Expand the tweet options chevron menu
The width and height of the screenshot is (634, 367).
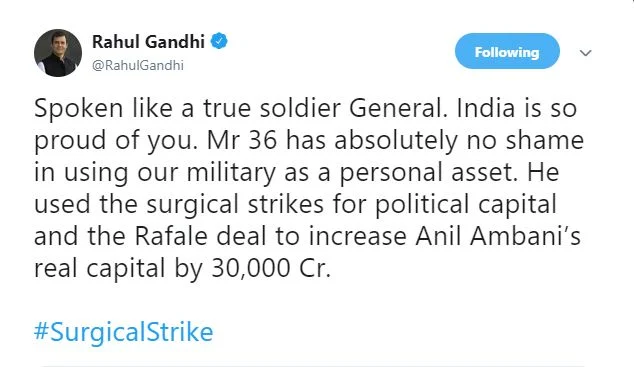click(x=585, y=53)
